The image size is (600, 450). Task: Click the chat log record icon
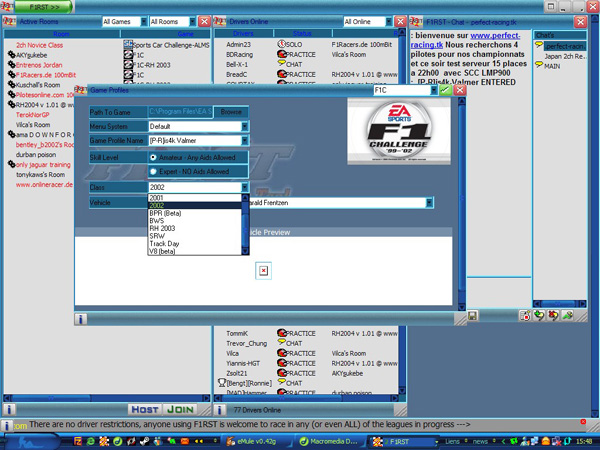click(525, 316)
